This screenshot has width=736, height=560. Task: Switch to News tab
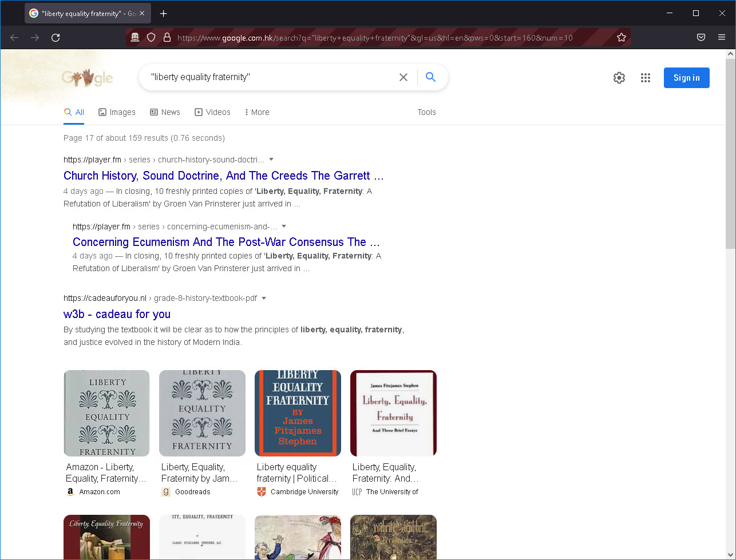tap(165, 112)
